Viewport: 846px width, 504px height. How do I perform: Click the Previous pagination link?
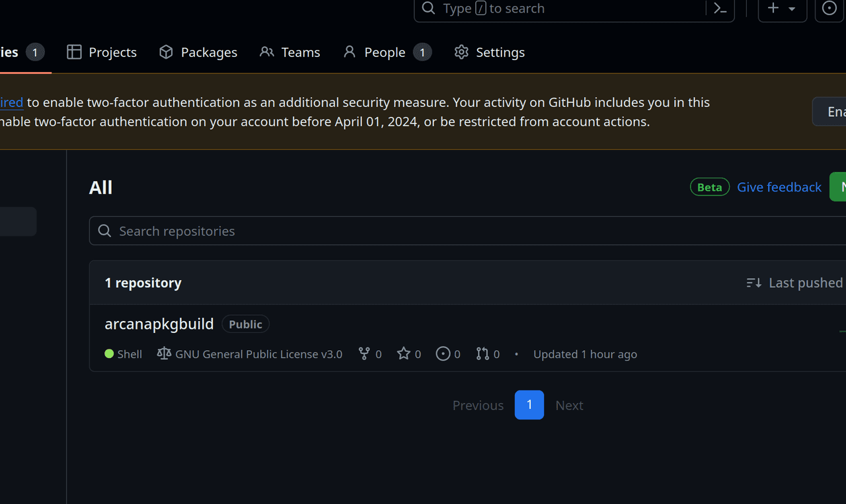pyautogui.click(x=478, y=406)
